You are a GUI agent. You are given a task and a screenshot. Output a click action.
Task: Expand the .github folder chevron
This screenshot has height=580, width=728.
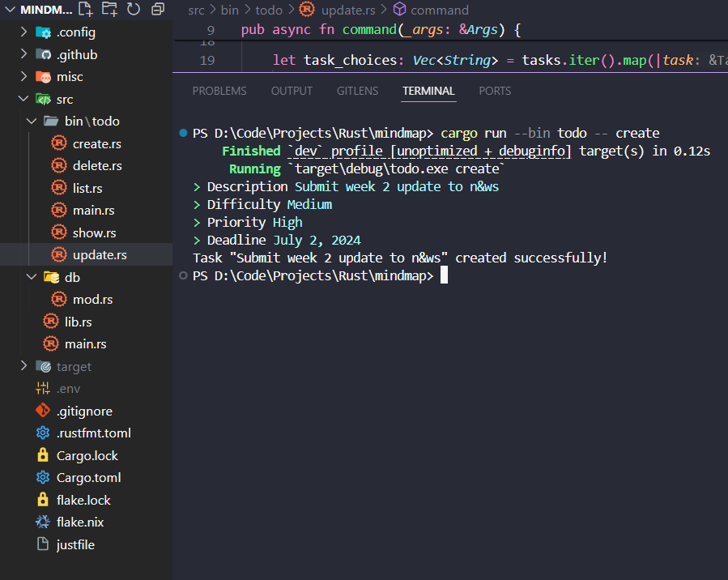click(x=23, y=53)
